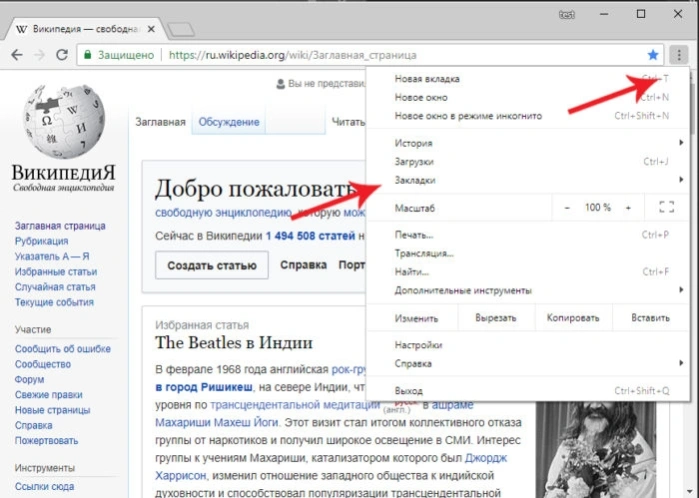Select Новое окно menu item
The height and width of the screenshot is (498, 699).
pos(528,97)
